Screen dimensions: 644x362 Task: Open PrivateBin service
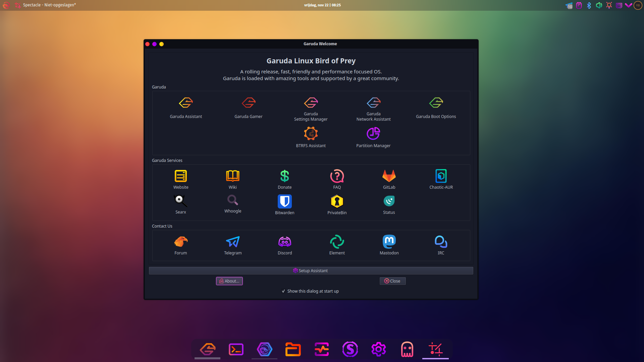[x=337, y=204]
